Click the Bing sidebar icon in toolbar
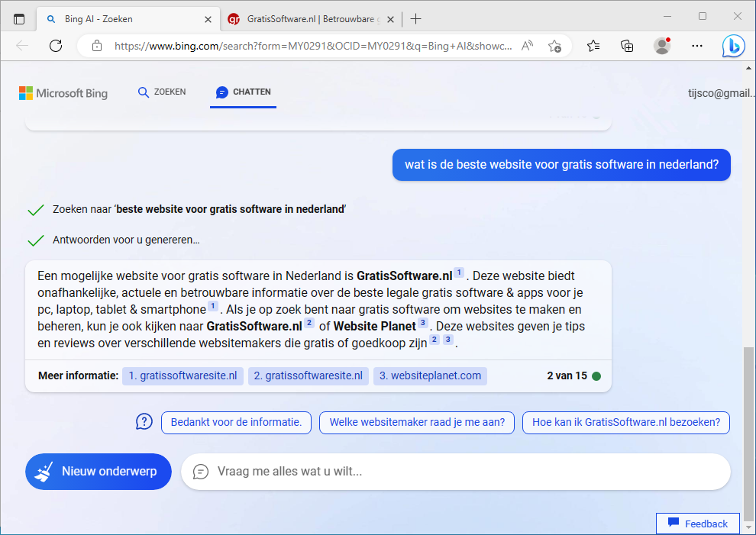This screenshot has width=756, height=535. point(733,46)
